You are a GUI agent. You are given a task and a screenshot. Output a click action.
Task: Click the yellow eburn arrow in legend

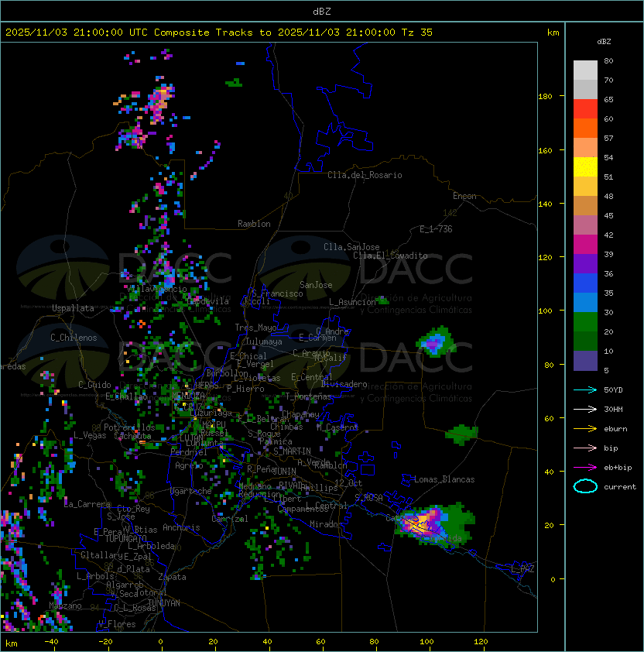coord(585,429)
